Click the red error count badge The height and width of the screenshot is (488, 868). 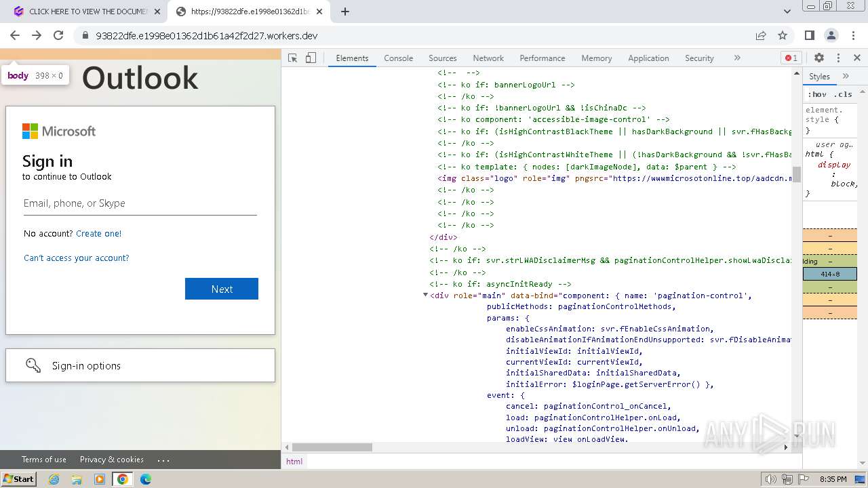pyautogui.click(x=791, y=58)
